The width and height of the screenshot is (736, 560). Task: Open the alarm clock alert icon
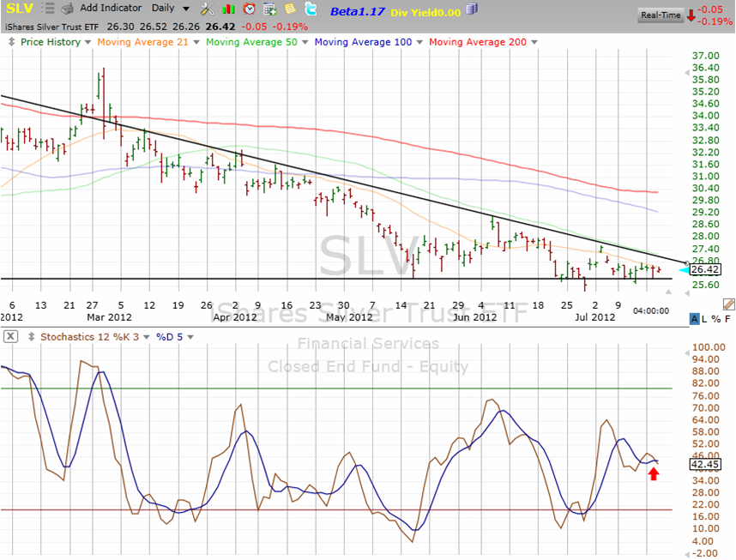250,9
